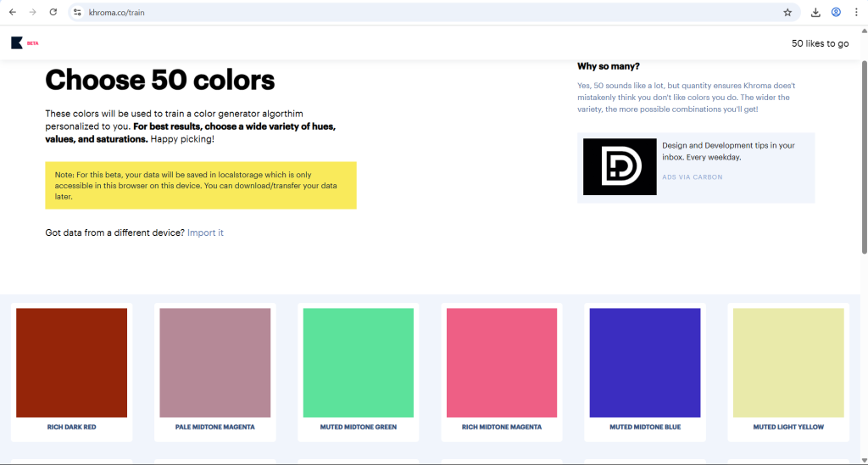
Task: Click the Ads via Carbon link
Action: click(x=692, y=177)
